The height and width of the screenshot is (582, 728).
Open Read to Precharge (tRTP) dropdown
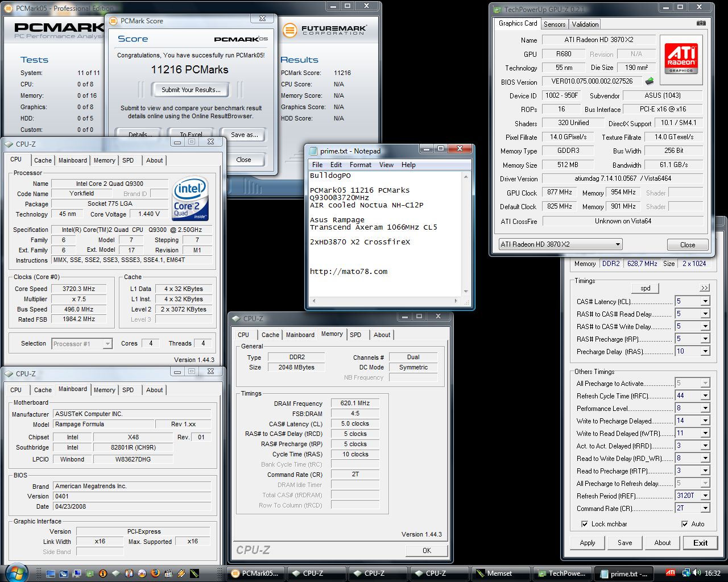[705, 471]
